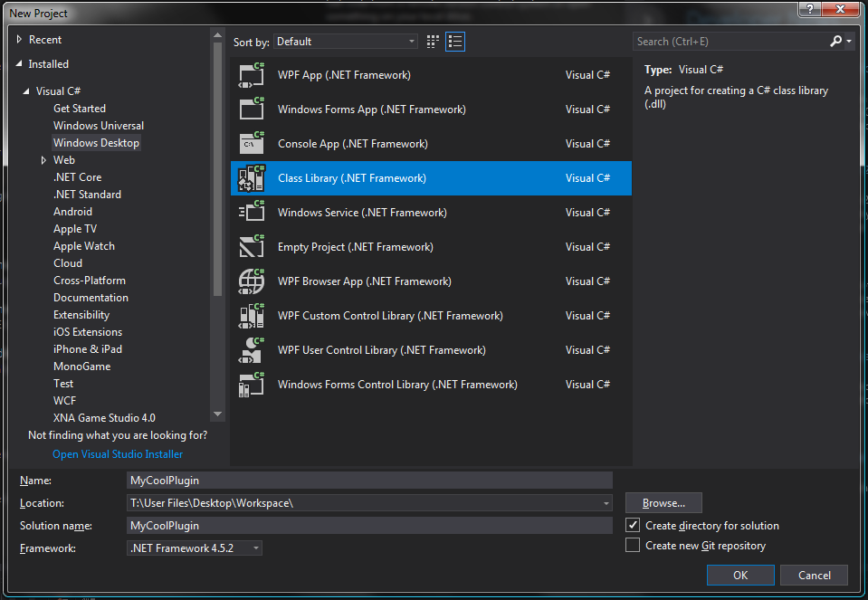Click into the project Name field

click(369, 481)
